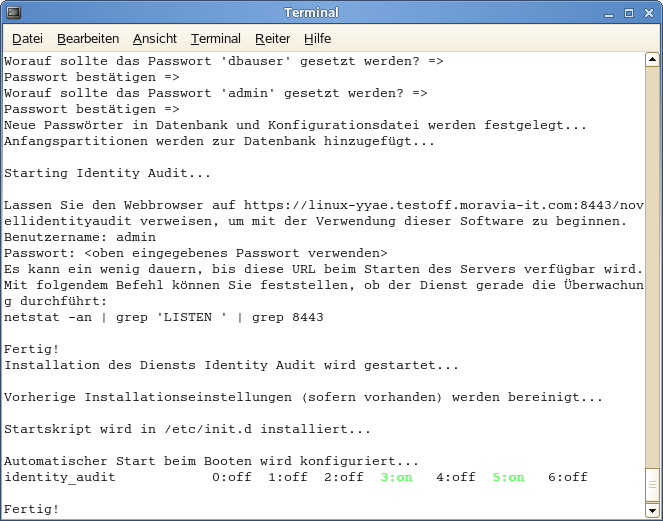Image resolution: width=663 pixels, height=521 pixels.
Task: Open the Reiter menu
Action: [272, 39]
